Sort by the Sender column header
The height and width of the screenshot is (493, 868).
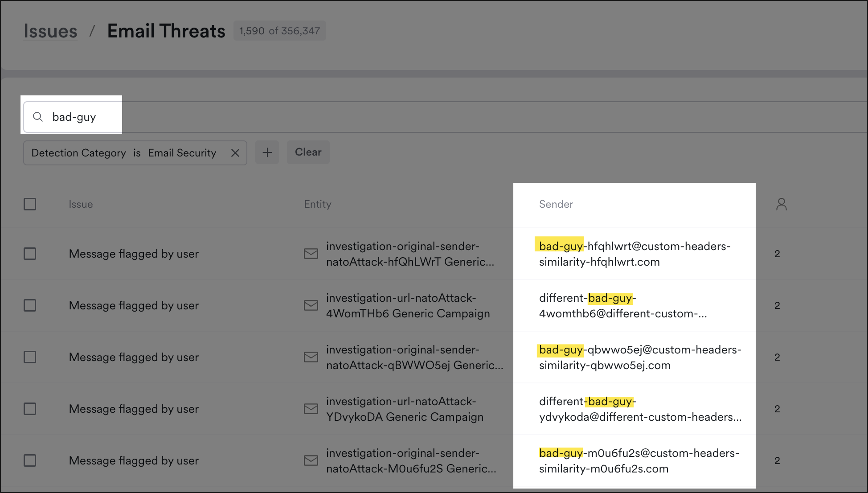[556, 204]
